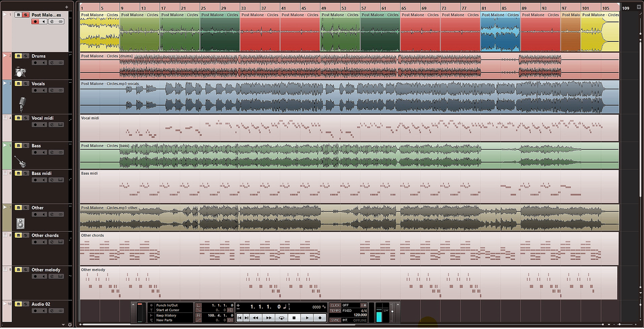Toggle stereo configuration icon on Drums track
The image size is (644, 329).
pos(60,62)
